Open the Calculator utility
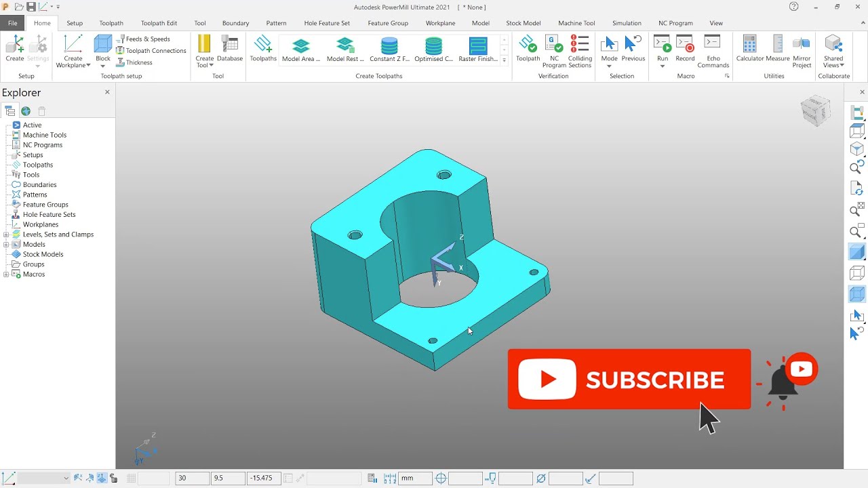 point(750,49)
